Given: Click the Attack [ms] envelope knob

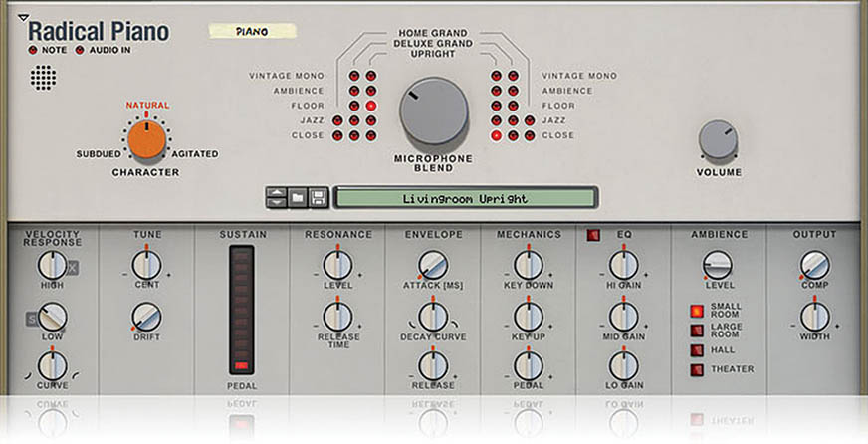Looking at the screenshot, I should coord(433,265).
